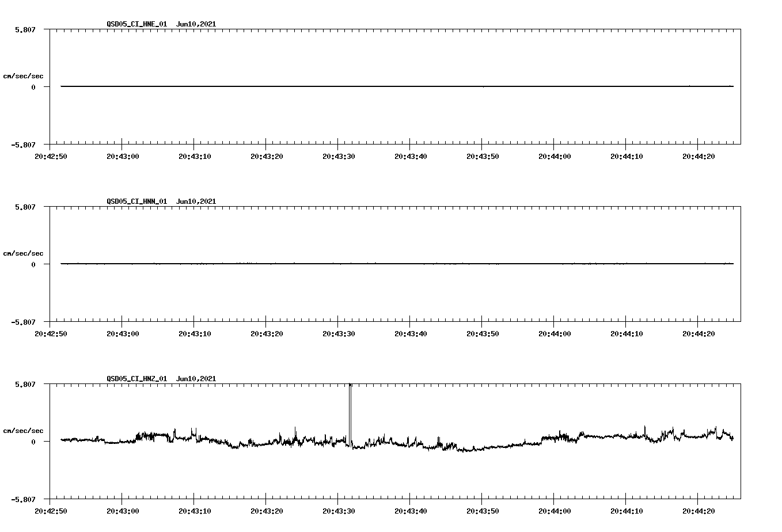The height and width of the screenshot is (532, 782).
Task: Click the 20:43:10 time label under the HNZ plot
Action: click(x=195, y=511)
